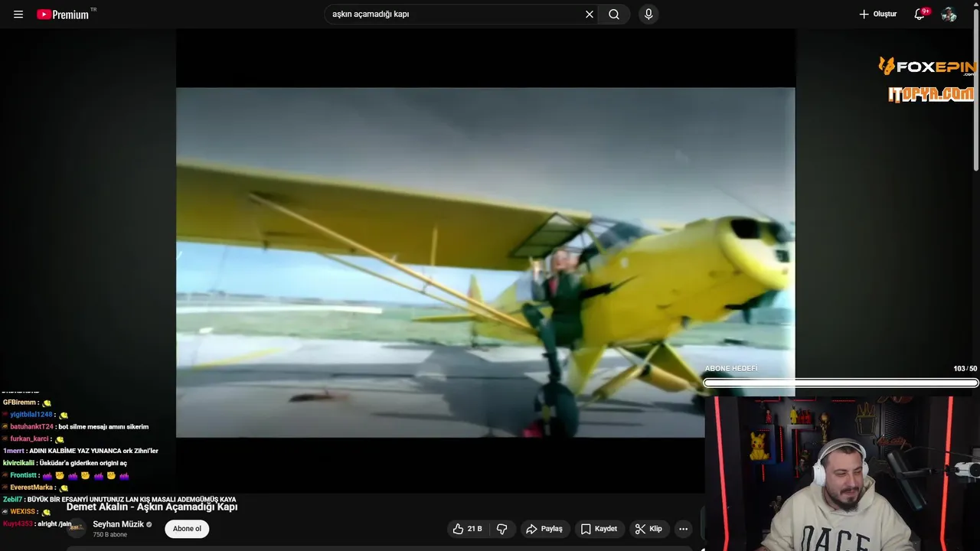Open the more actions three-dot menu
This screenshot has height=551, width=980.
tap(683, 529)
